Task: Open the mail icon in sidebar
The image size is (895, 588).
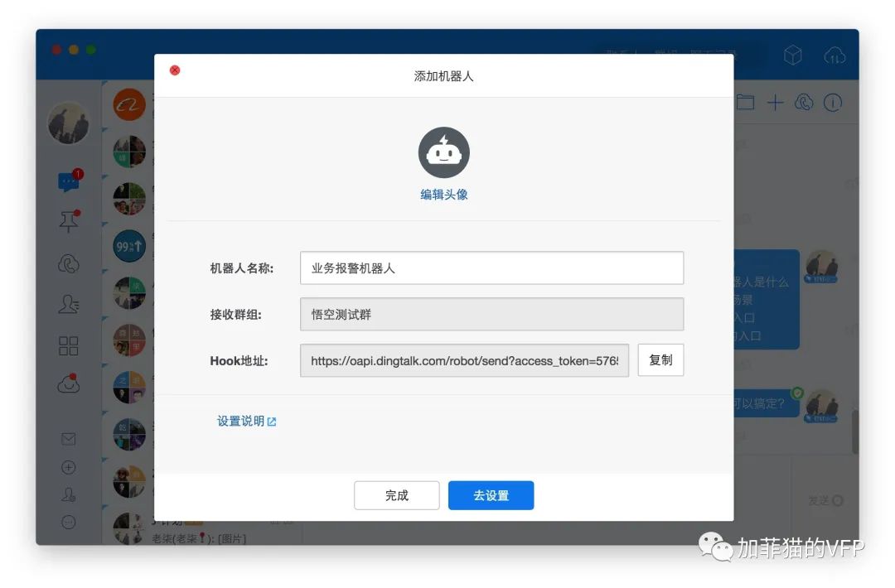Action: point(69,439)
